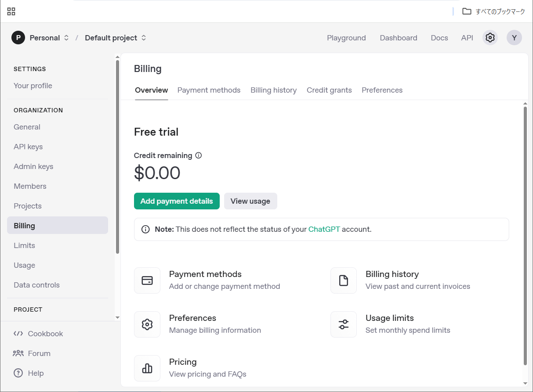Click the Billing history document icon

(343, 281)
